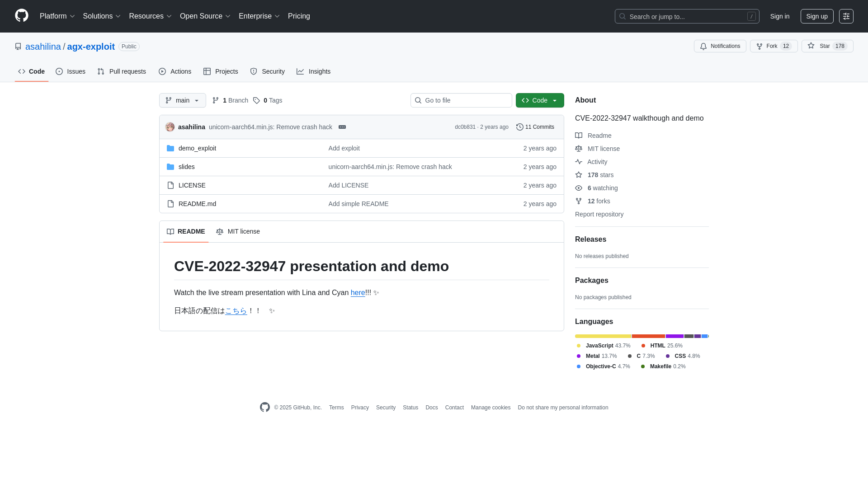Screen dimensions: 868x488
Task: Click the HTML segment of the language bar
Action: 648,336
